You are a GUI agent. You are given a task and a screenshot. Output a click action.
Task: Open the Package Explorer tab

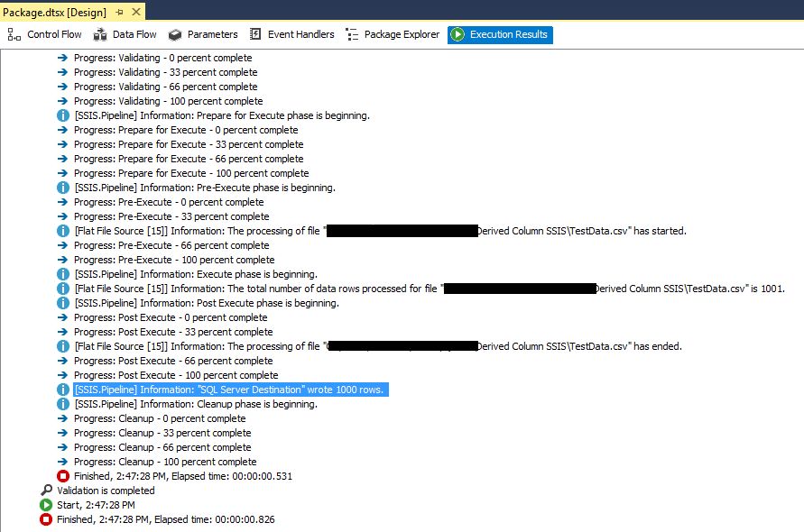point(393,34)
